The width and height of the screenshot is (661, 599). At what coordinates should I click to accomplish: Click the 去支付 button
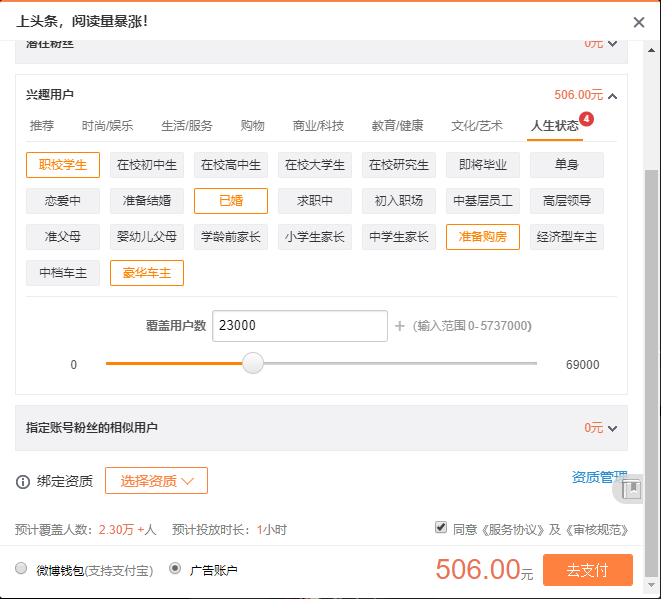pyautogui.click(x=588, y=570)
